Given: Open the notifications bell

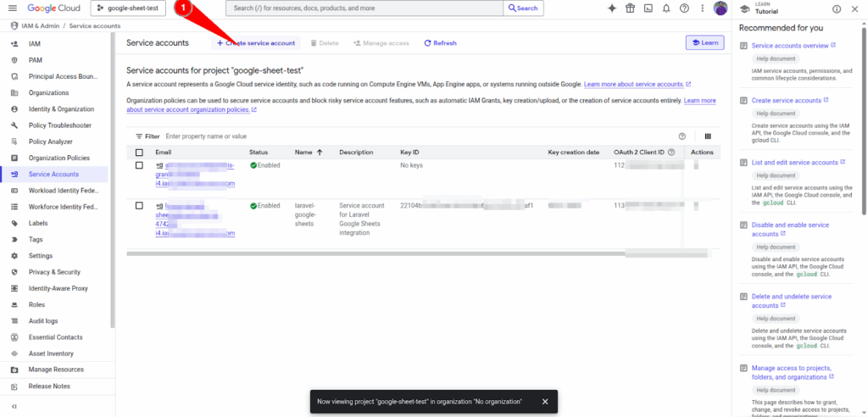Looking at the screenshot, I should tap(665, 8).
